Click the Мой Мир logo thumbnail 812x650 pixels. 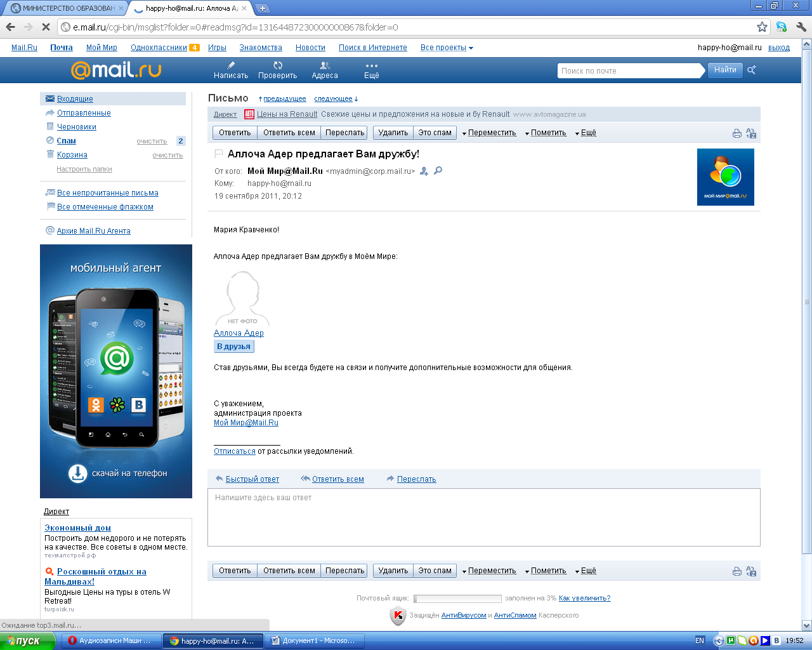point(726,177)
